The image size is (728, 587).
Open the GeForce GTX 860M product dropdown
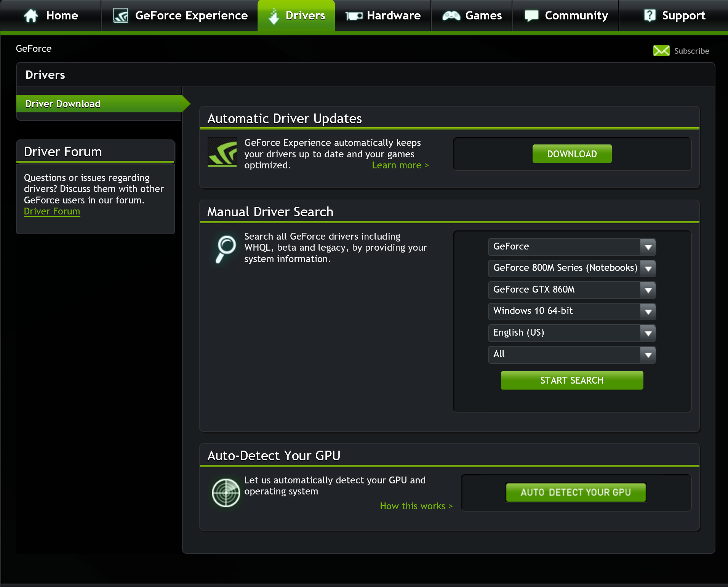(571, 290)
